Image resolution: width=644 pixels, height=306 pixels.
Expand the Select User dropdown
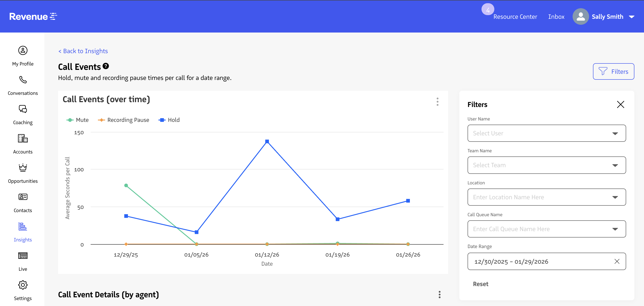[x=547, y=133]
